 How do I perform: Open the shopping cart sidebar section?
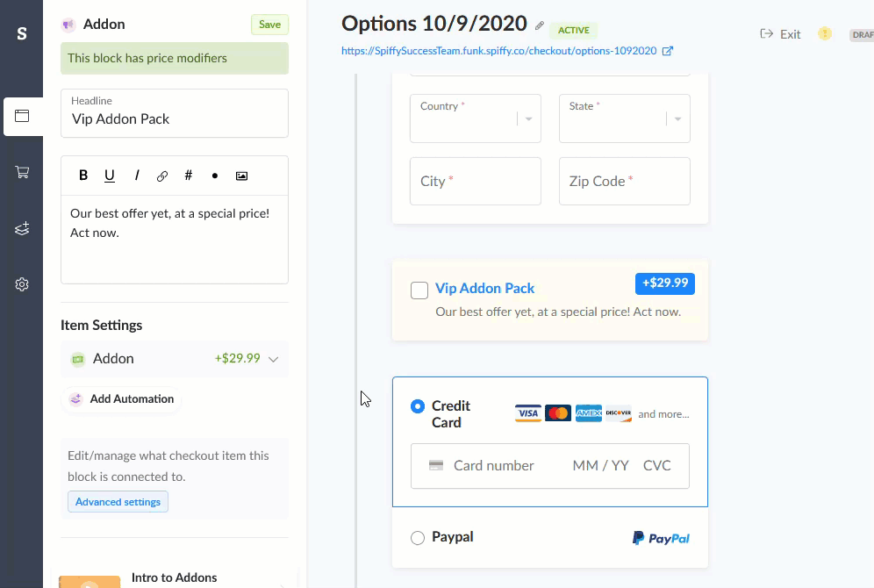(22, 172)
